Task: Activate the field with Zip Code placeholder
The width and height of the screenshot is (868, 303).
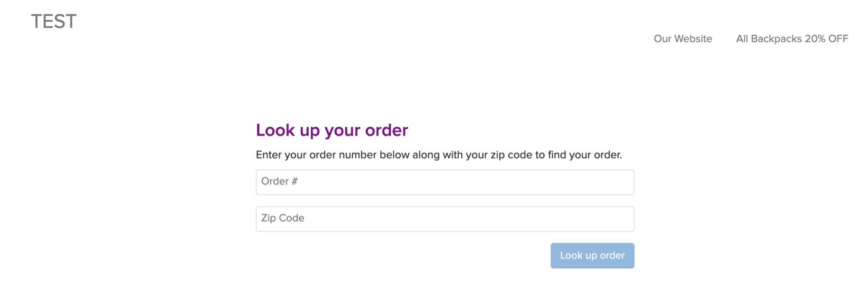Action: point(445,219)
